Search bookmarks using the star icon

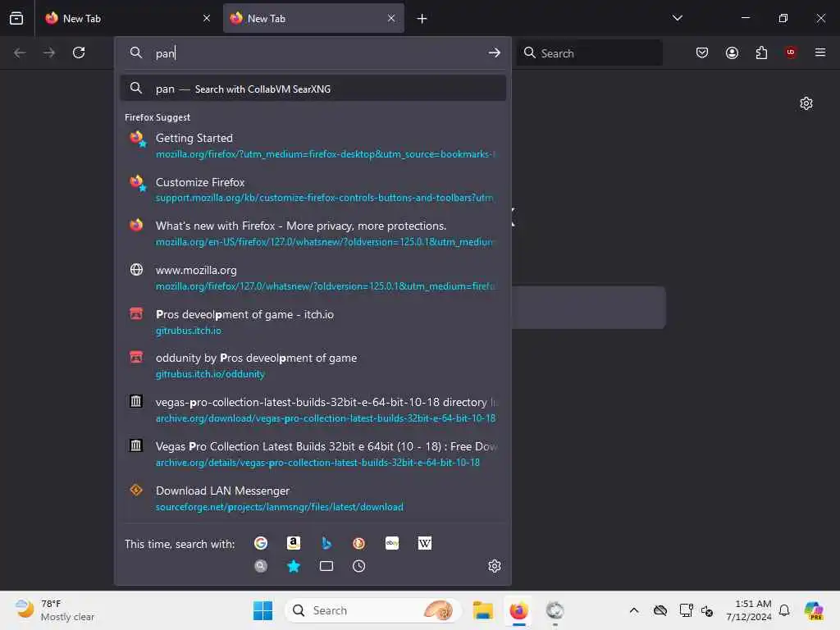coord(293,566)
